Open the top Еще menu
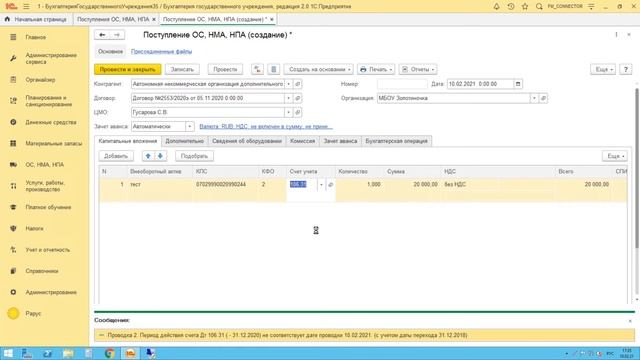 coord(603,69)
